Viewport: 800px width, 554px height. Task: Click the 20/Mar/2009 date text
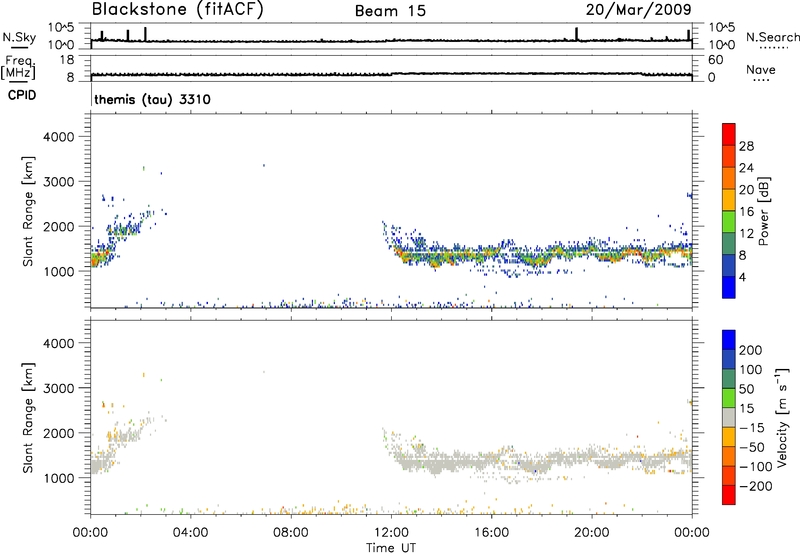638,9
